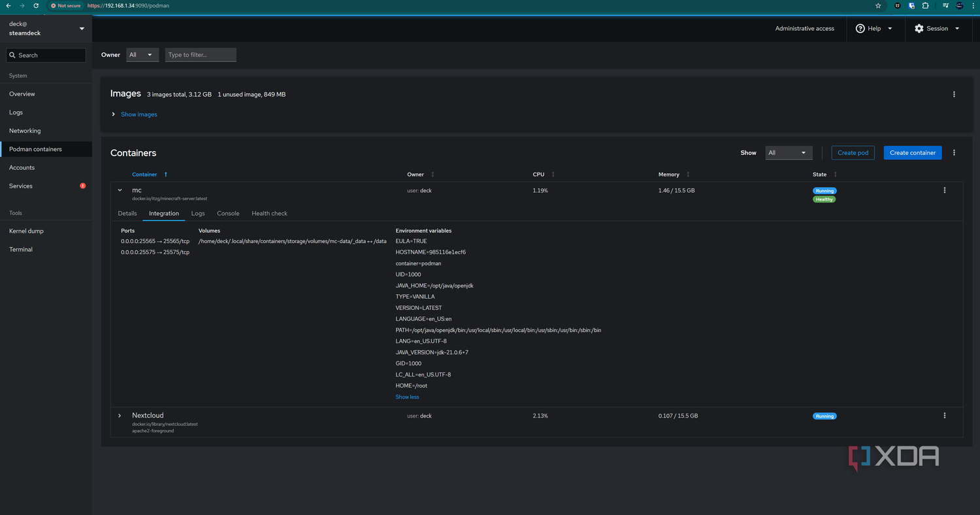Open the browser Extensions puzzle icon
The height and width of the screenshot is (515, 980).
point(926,5)
